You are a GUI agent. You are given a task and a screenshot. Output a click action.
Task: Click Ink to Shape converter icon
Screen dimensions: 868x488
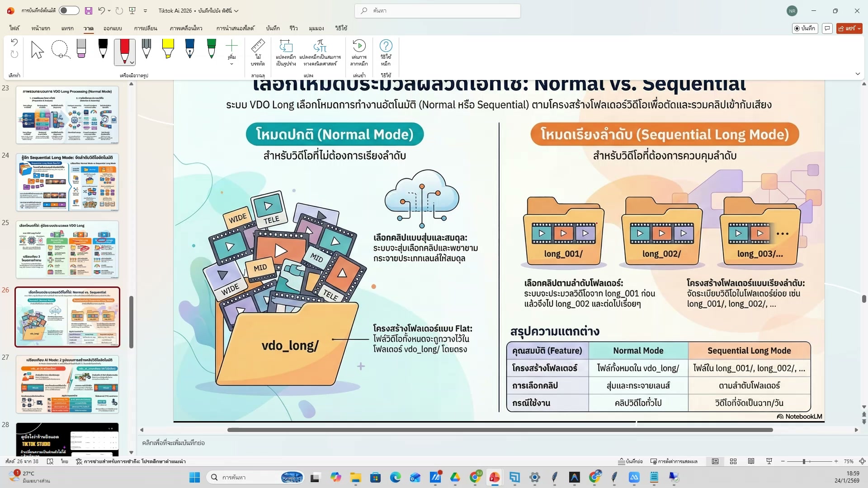click(286, 46)
